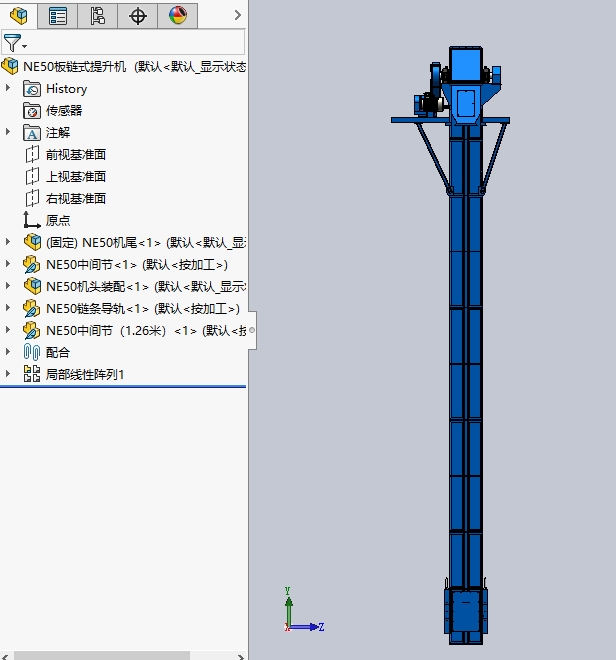Expand the NE50中间节（1.26米）<1> part

8,329
